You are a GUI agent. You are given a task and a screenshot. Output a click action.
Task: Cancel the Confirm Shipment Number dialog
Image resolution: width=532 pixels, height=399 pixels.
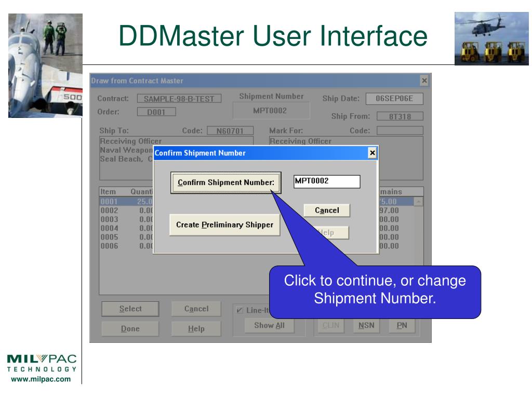(327, 210)
